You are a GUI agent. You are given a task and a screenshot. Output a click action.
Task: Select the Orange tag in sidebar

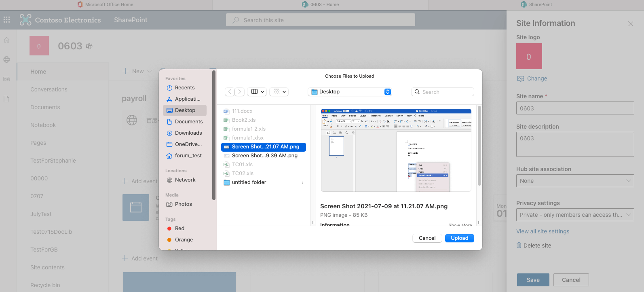[184, 240]
